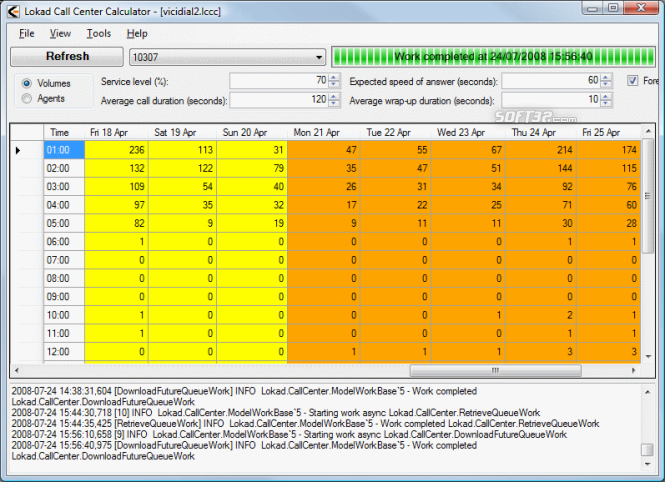Click the log panel scroll up arrow
The image size is (665, 482).
[x=647, y=392]
